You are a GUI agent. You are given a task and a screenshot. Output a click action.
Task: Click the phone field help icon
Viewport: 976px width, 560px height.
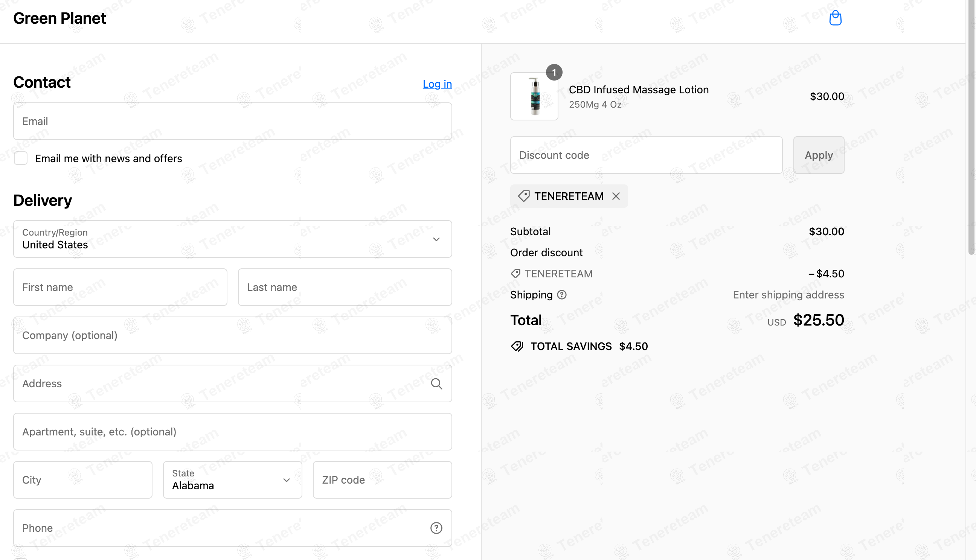[x=436, y=528]
